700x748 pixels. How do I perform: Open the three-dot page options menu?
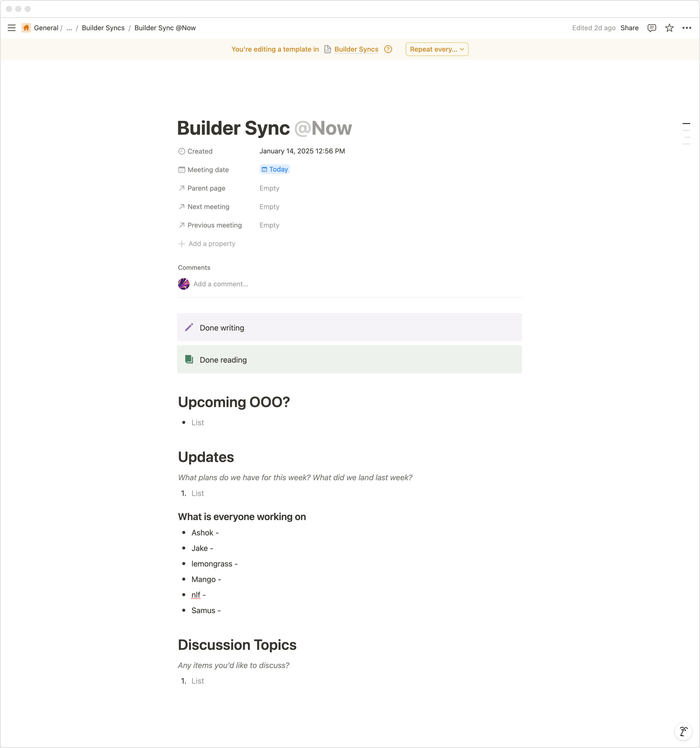686,28
